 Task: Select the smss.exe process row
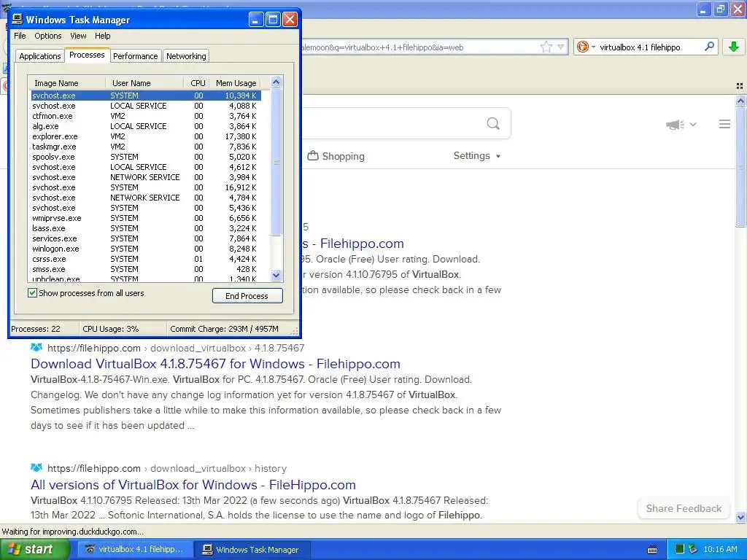point(145,270)
